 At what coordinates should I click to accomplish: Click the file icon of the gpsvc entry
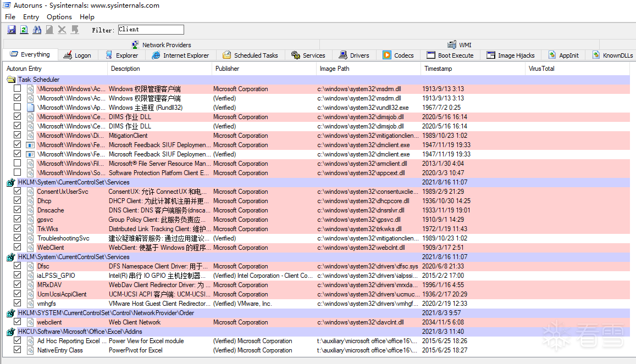click(x=30, y=220)
